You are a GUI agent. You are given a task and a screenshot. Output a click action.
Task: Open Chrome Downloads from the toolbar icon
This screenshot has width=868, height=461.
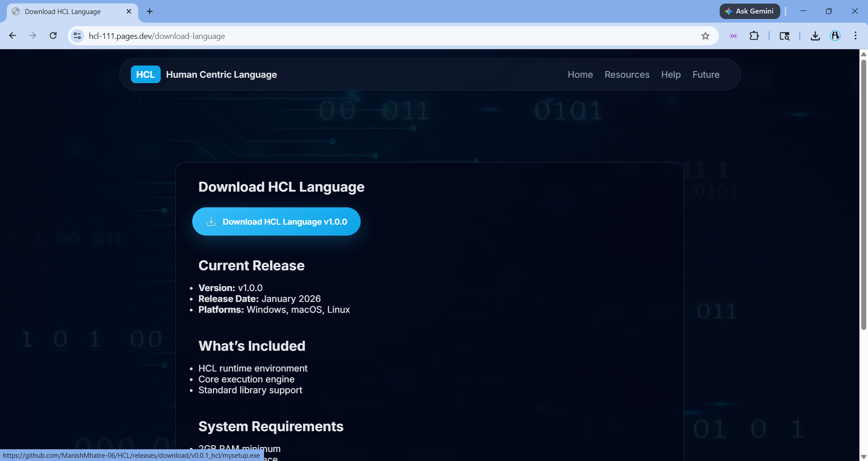tap(815, 36)
